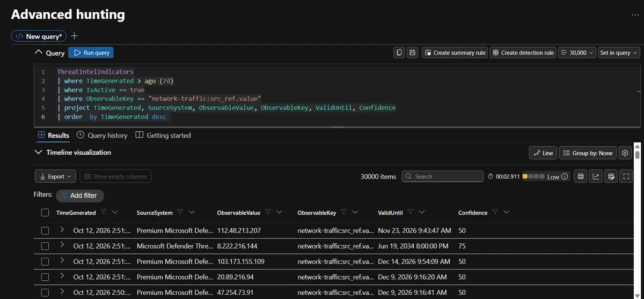Click the scroll up arrow
This screenshot has height=299, width=644.
[x=637, y=145]
